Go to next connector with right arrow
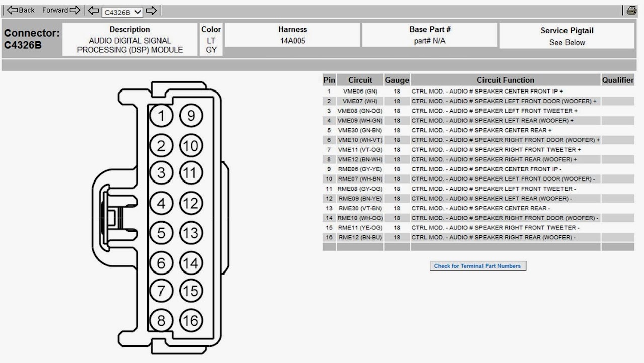The height and width of the screenshot is (363, 644). click(151, 10)
